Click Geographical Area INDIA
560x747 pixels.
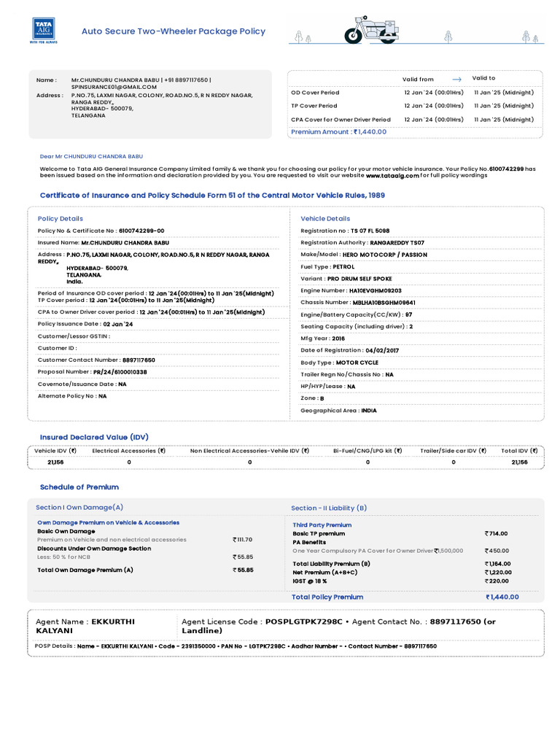pos(338,410)
